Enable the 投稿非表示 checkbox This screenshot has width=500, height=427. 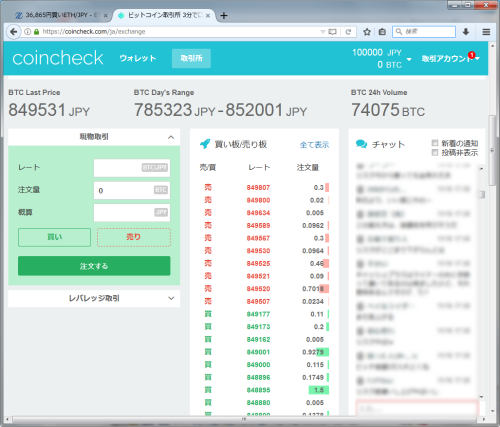tap(435, 152)
